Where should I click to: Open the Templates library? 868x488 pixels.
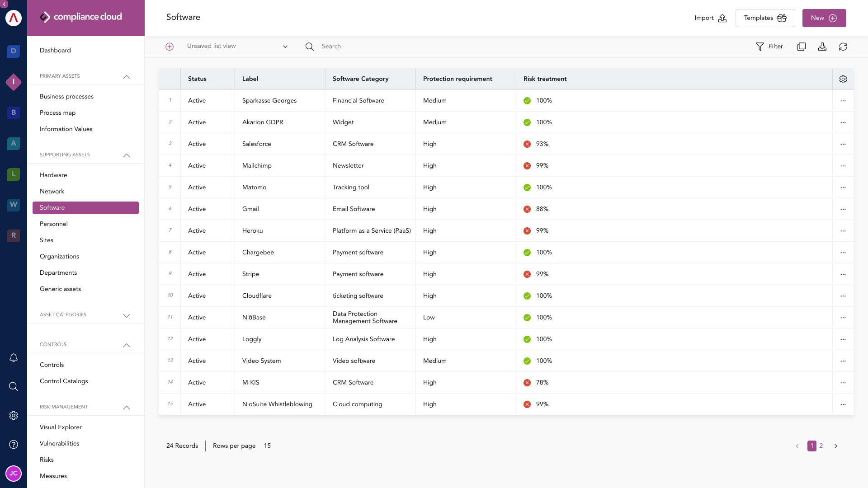[x=764, y=18]
